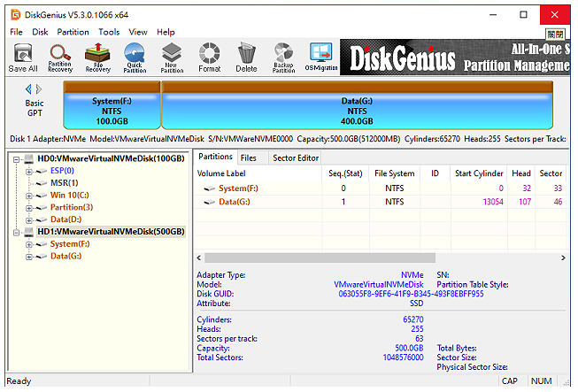The height and width of the screenshot is (392, 578).
Task: Click the scroll right arrow of partition table
Action: (x=563, y=257)
